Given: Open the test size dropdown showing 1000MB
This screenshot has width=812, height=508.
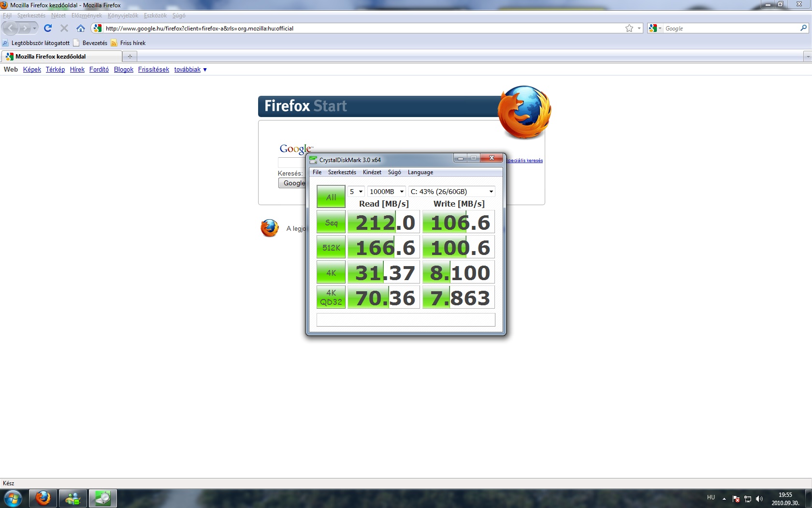Looking at the screenshot, I should tap(387, 192).
